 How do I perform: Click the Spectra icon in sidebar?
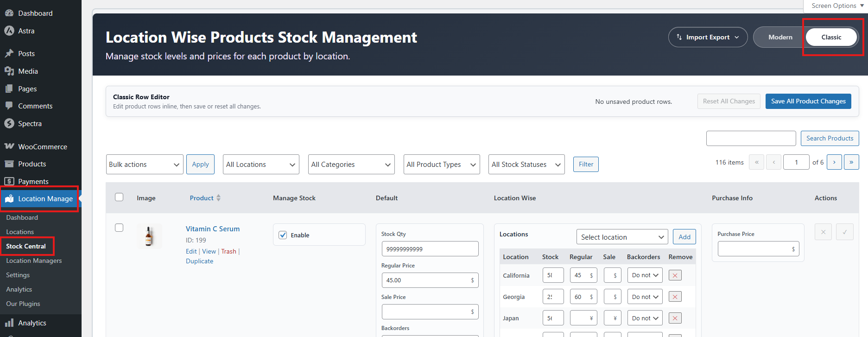point(9,124)
